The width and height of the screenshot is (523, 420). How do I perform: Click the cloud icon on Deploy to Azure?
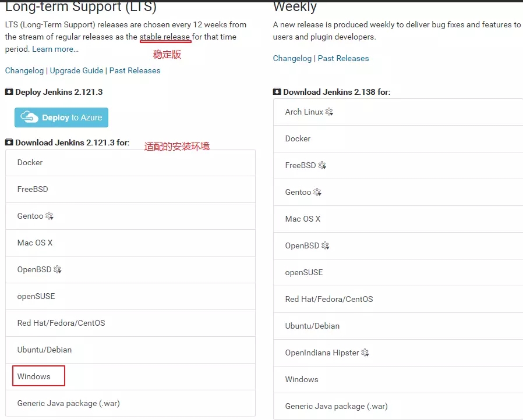tap(30, 118)
